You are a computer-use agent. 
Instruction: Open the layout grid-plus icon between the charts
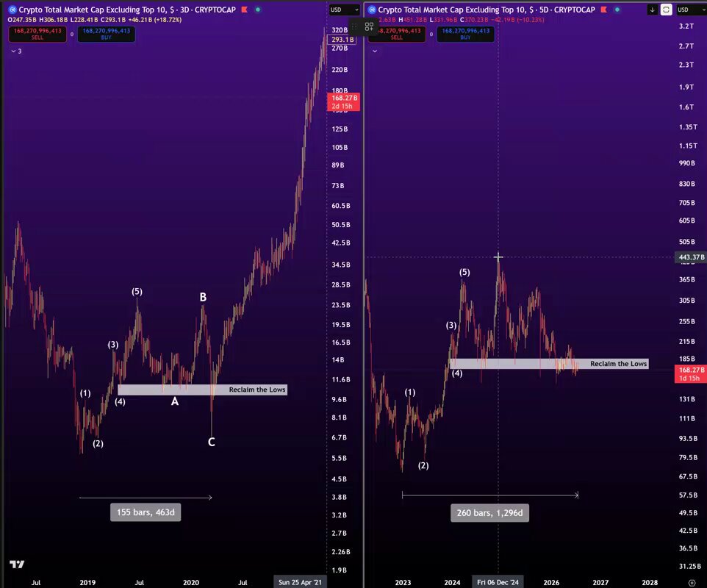pyautogui.click(x=369, y=26)
